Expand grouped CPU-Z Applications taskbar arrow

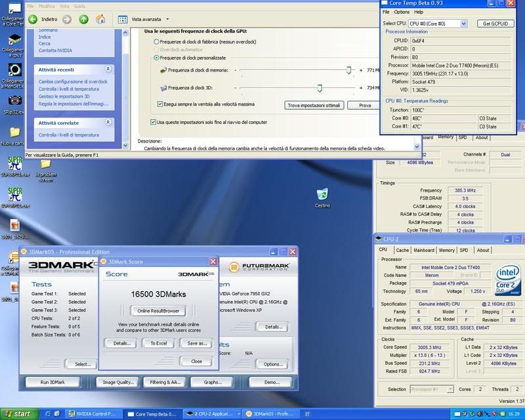pos(238,414)
